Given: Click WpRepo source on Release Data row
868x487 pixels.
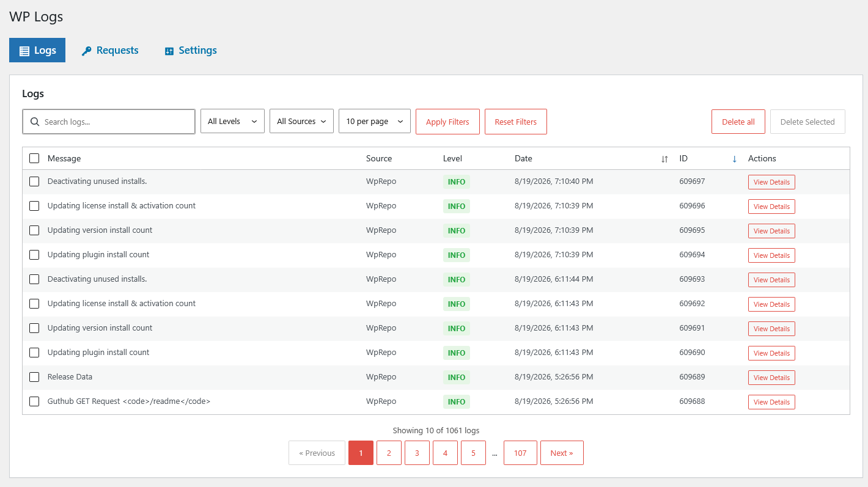Looking at the screenshot, I should click(381, 377).
